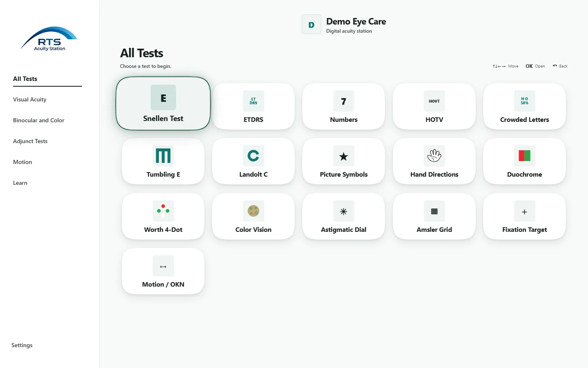Screen dimensions: 588x368
Task: Click the Worth 4-Dot label
Action: [163, 230]
